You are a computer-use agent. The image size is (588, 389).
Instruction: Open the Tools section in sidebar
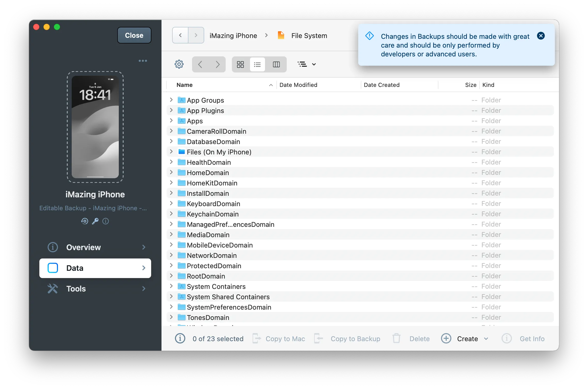click(x=95, y=289)
